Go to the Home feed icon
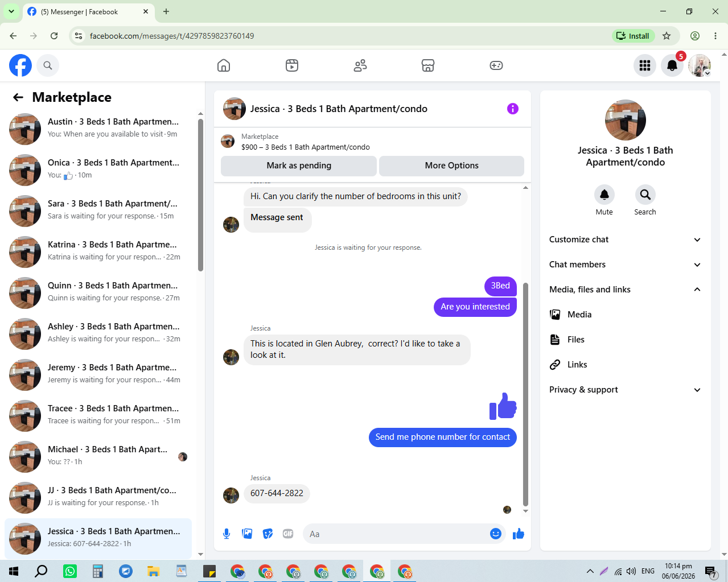Image resolution: width=728 pixels, height=582 pixels. point(224,65)
